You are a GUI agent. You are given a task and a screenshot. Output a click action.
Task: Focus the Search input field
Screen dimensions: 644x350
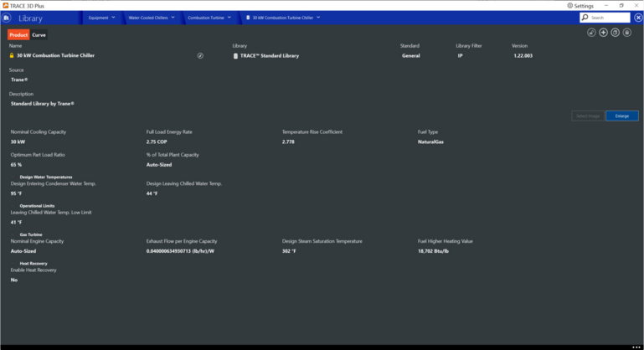coord(609,18)
